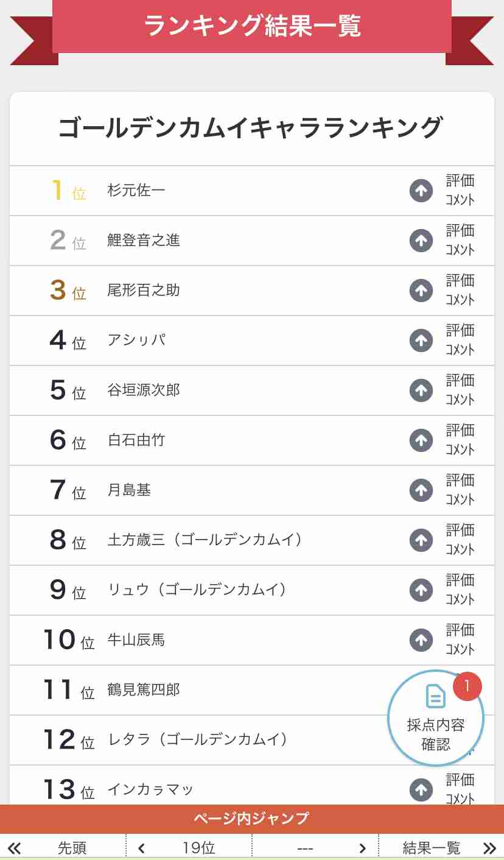
Task: Click up-arrow icon for 鯉登音之進
Action: (x=421, y=241)
